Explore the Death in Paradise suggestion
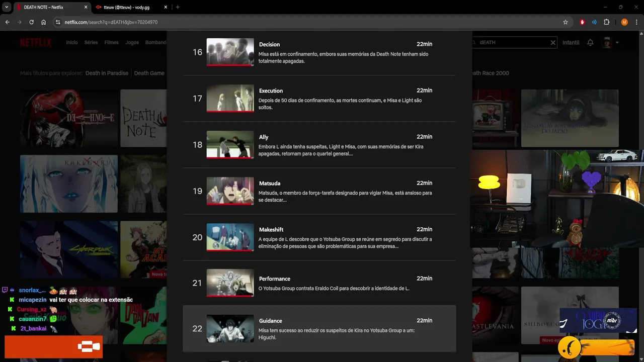The image size is (644, 362). [107, 73]
